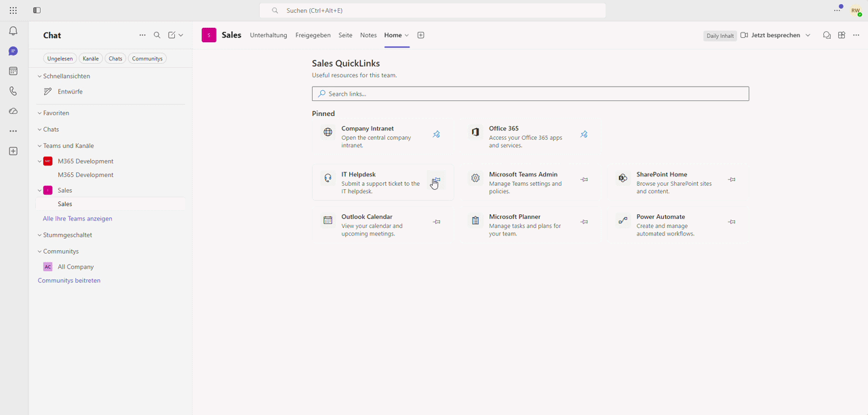The image size is (868, 415).
Task: Click the Search links field
Action: pos(530,94)
